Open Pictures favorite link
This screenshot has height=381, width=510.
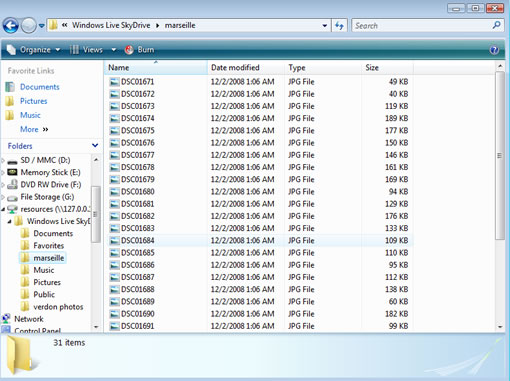pos(34,101)
